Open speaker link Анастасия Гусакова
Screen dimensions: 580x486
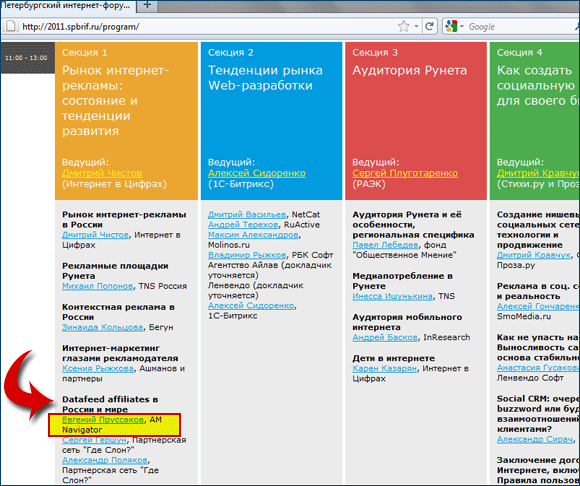(x=538, y=368)
